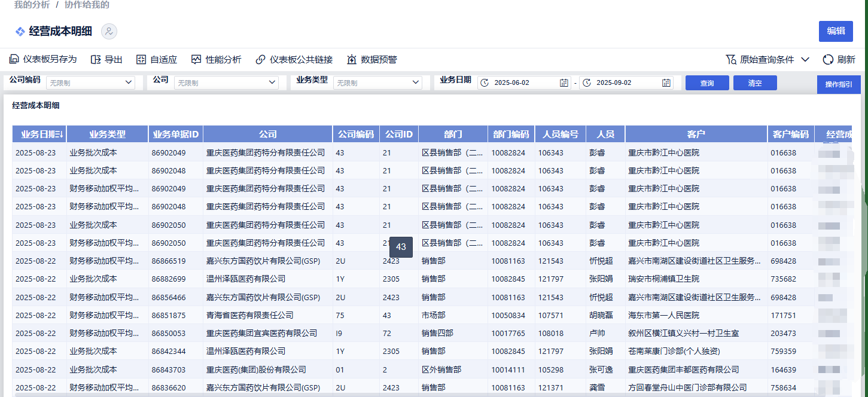Click the 编辑 button
Image resolution: width=868 pixels, height=397 pixels.
coord(836,32)
